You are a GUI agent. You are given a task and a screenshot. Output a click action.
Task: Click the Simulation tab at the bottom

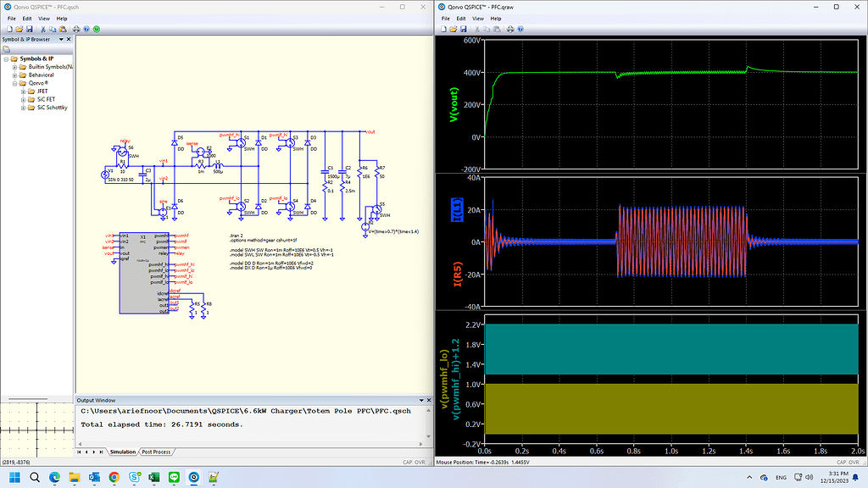pyautogui.click(x=121, y=452)
